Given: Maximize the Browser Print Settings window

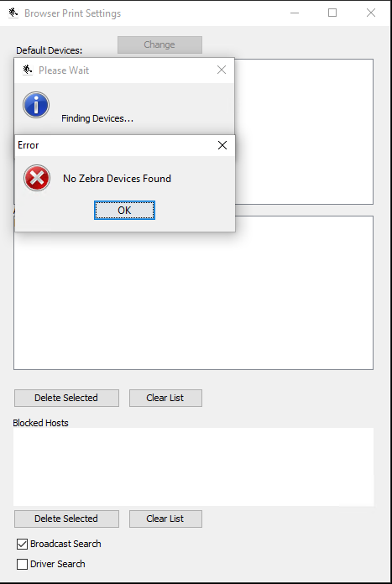Looking at the screenshot, I should [332, 13].
